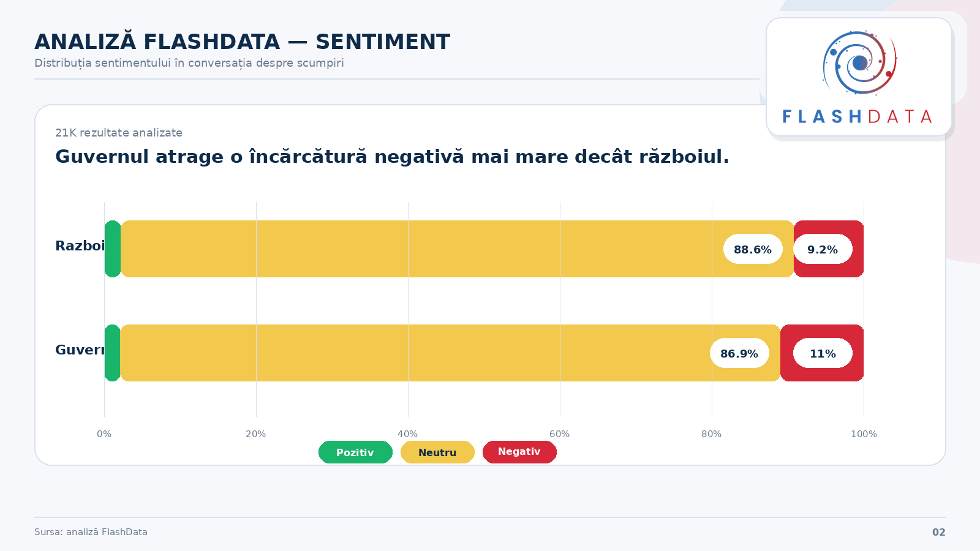Select the 88.6% value label
This screenshot has height=551, width=980.
753,249
